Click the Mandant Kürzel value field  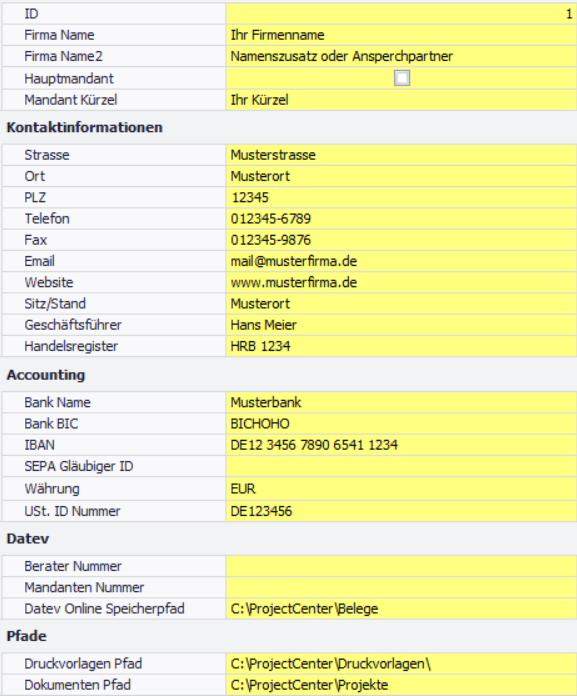click(401, 100)
